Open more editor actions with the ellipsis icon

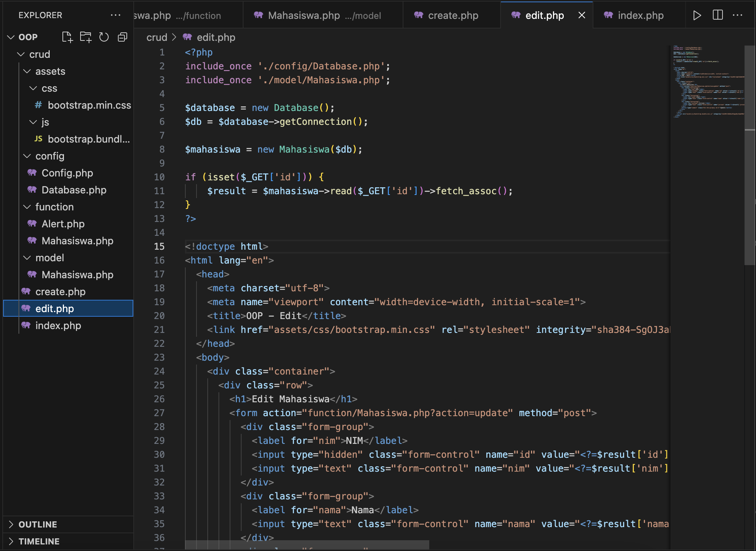(x=738, y=15)
